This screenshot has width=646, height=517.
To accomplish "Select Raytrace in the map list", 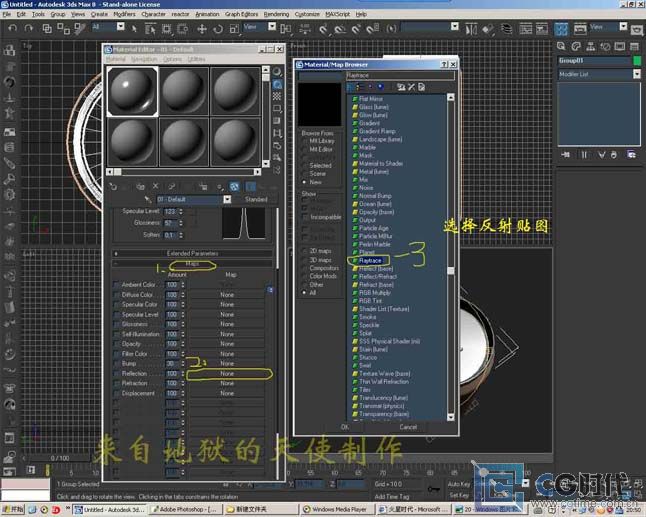I will coord(370,260).
